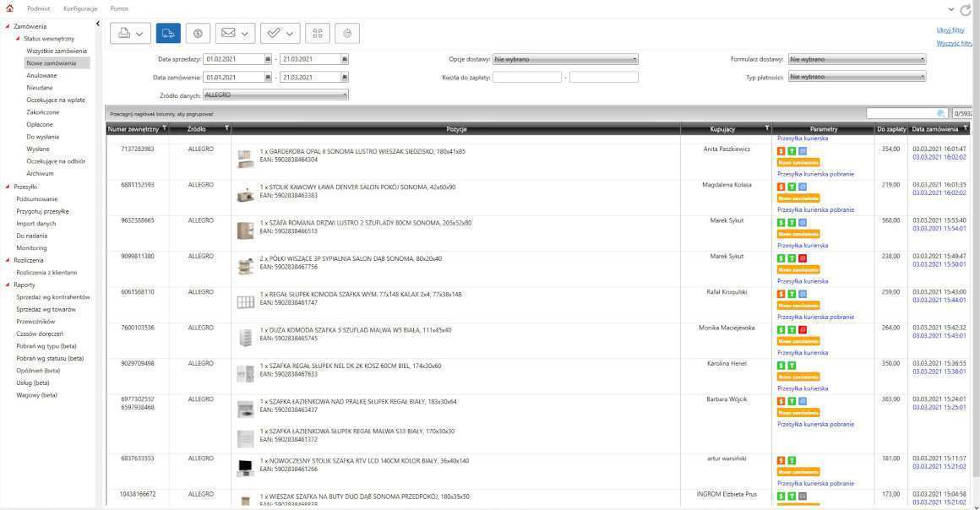The height and width of the screenshot is (510, 980).
Task: Open calendar picker for Data sprzedaży start date
Action: tap(268, 59)
